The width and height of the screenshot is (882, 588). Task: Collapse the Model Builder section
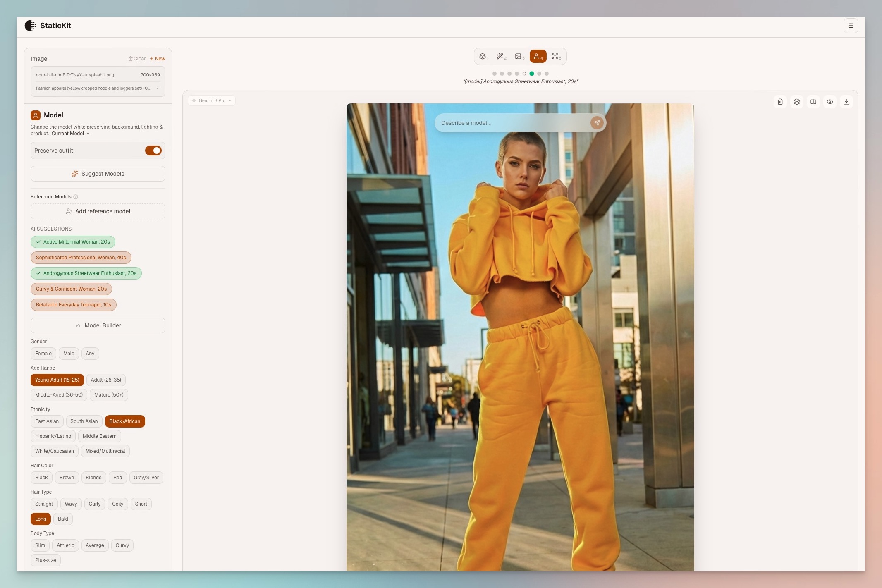point(98,325)
